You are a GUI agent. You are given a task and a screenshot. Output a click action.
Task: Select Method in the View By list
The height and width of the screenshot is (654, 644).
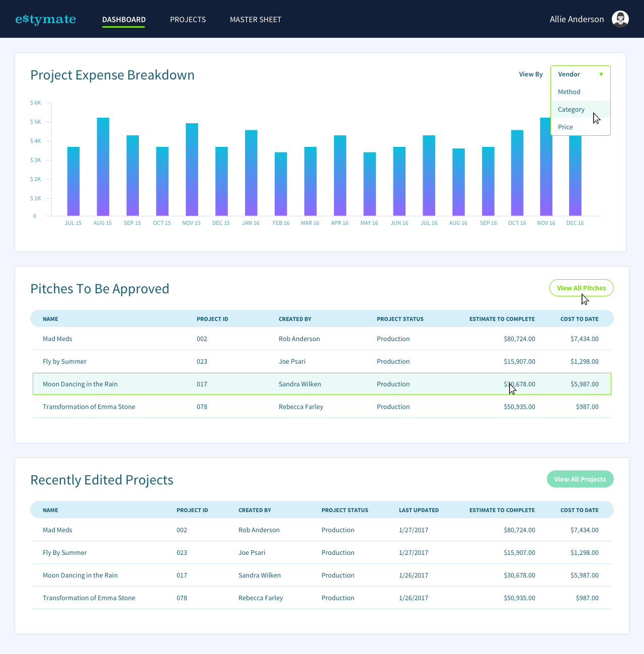[x=569, y=92]
